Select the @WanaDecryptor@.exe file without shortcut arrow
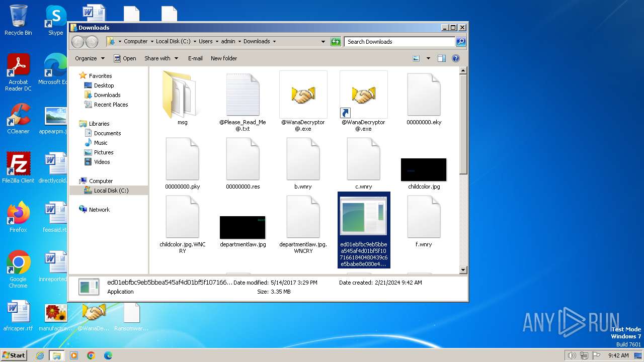The width and height of the screenshot is (644, 362). [303, 95]
